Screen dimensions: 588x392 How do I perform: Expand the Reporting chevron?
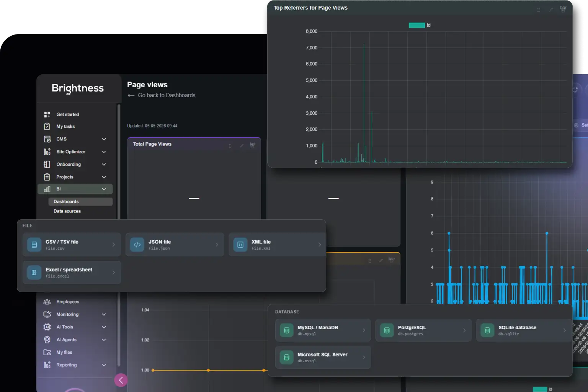tap(104, 365)
